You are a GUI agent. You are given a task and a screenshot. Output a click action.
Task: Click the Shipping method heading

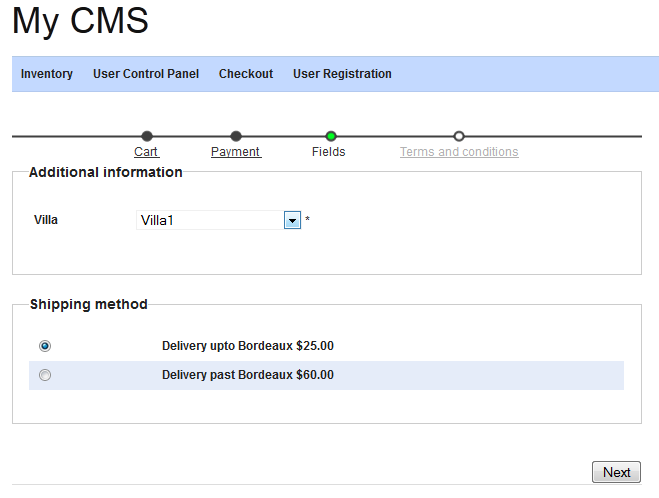tap(89, 304)
